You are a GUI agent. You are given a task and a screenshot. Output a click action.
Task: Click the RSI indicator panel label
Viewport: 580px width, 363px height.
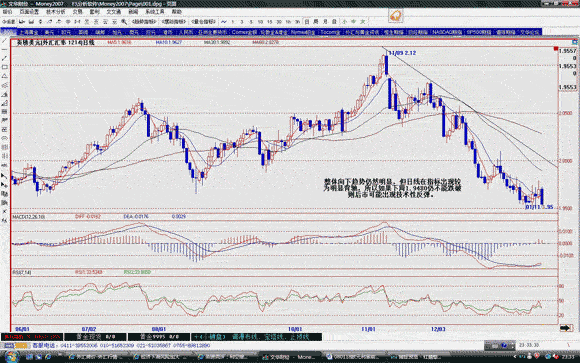[22, 272]
